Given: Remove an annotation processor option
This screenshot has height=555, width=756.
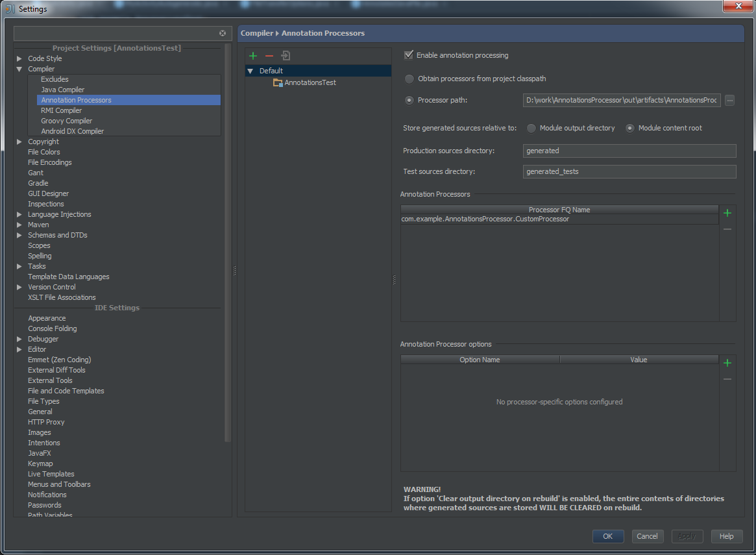Looking at the screenshot, I should (727, 378).
